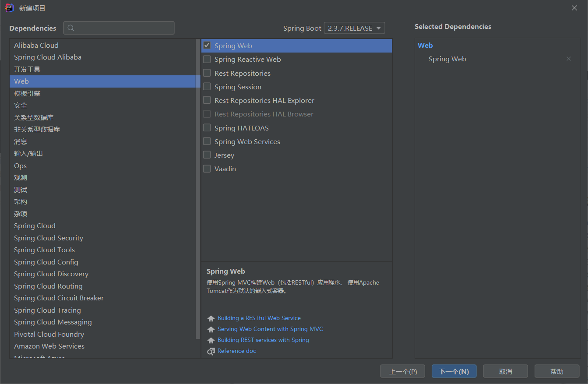This screenshot has height=384, width=588.
Task: Focus the Dependencies search field
Action: point(119,28)
